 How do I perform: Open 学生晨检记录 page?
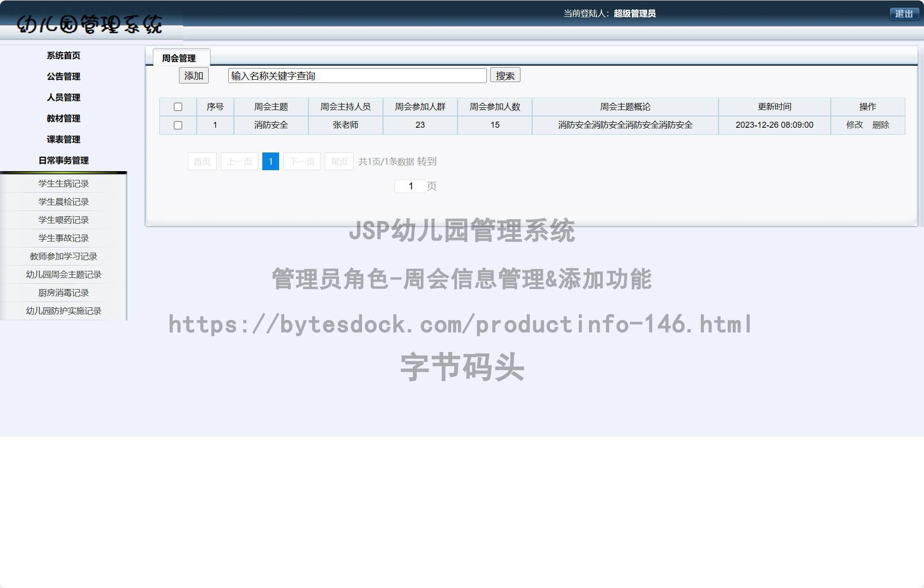click(63, 201)
